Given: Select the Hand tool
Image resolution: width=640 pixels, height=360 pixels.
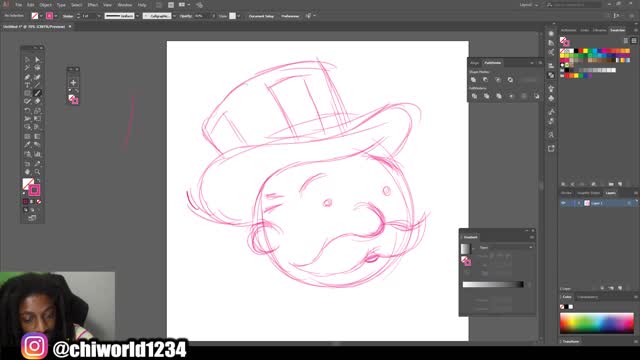Looking at the screenshot, I should [27, 171].
